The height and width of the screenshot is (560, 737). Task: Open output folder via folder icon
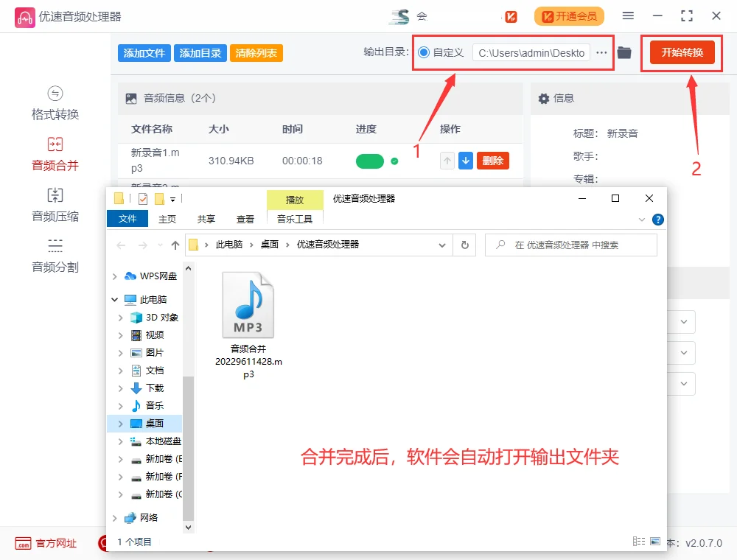coord(624,52)
